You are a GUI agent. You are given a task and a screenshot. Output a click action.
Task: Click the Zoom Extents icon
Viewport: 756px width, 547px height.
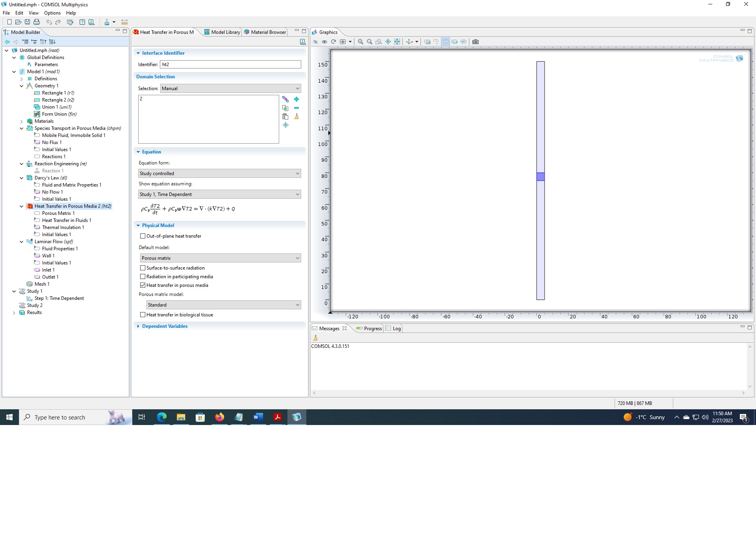(x=397, y=42)
